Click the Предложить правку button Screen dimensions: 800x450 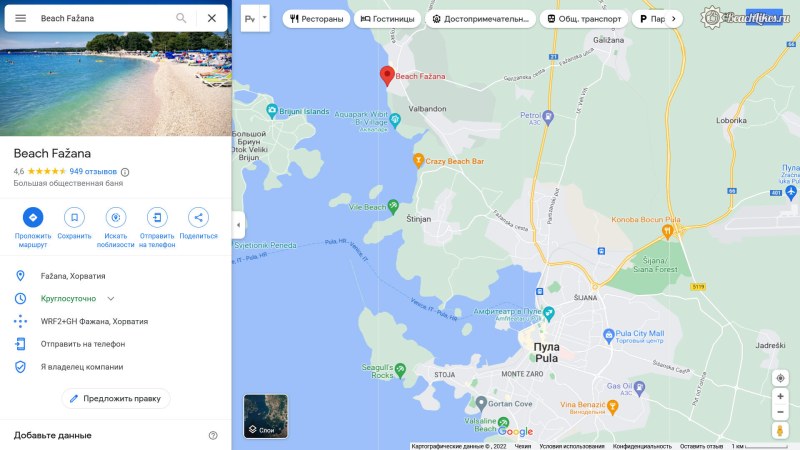pyautogui.click(x=116, y=398)
